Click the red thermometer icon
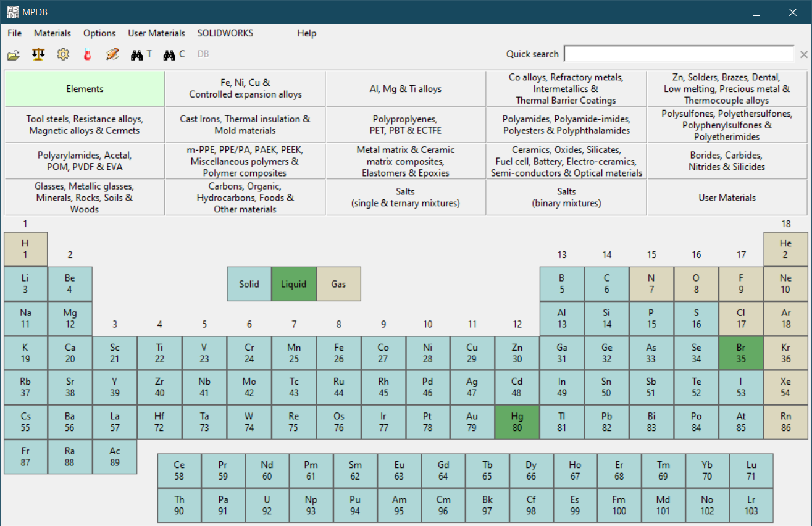This screenshot has height=526, width=812. pyautogui.click(x=87, y=54)
